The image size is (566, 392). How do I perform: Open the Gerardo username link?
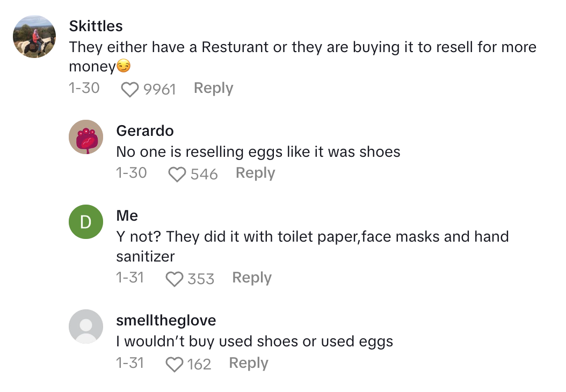[145, 130]
